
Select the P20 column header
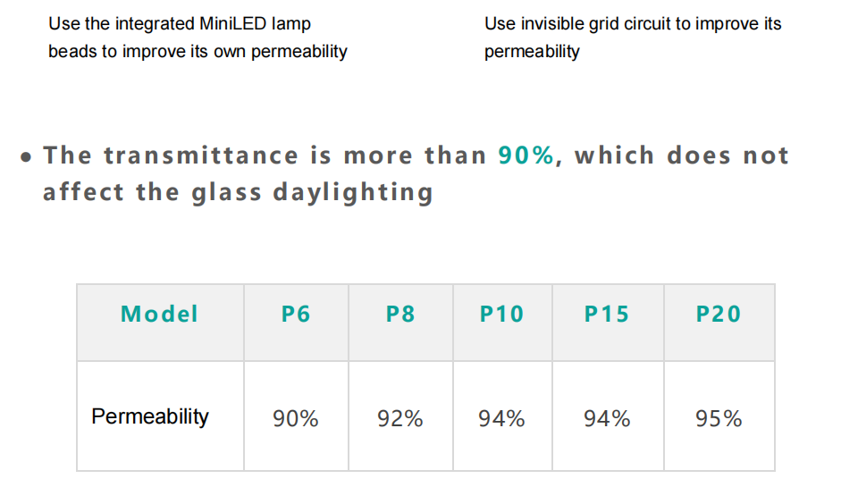click(719, 315)
